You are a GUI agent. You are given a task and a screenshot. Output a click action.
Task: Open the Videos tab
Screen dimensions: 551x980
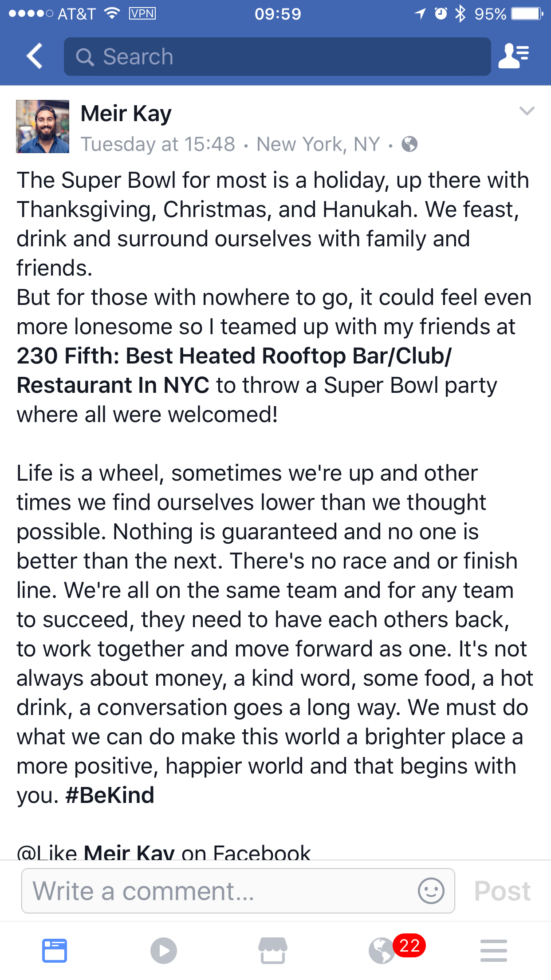click(164, 951)
